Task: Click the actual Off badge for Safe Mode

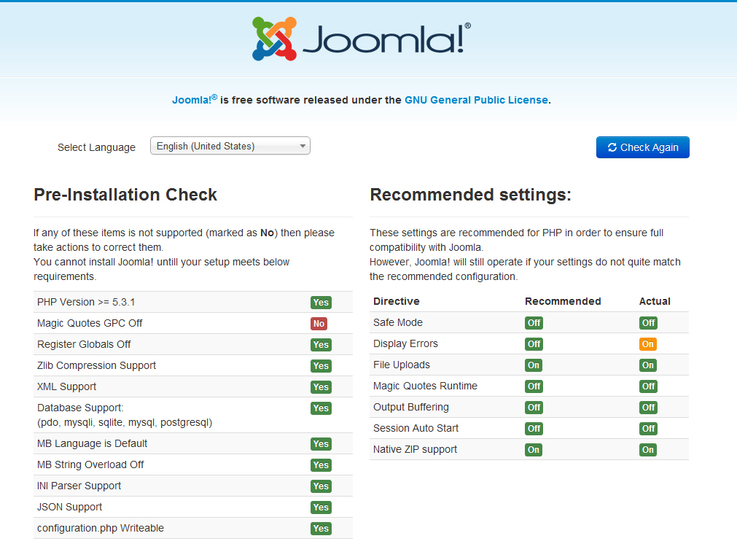Action: pos(648,323)
